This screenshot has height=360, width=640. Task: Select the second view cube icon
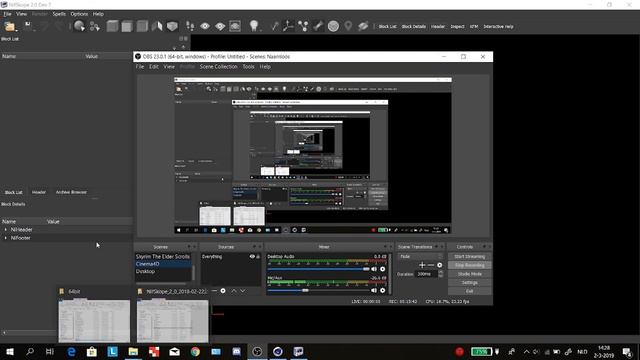click(127, 27)
